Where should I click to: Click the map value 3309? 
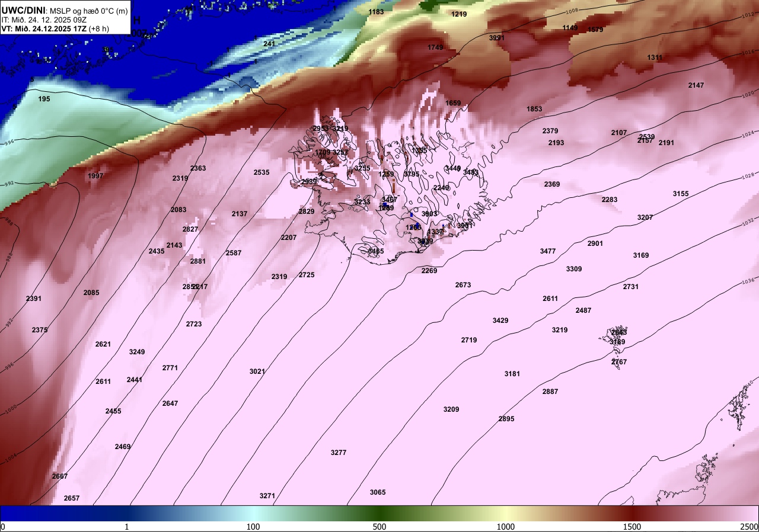click(x=574, y=269)
